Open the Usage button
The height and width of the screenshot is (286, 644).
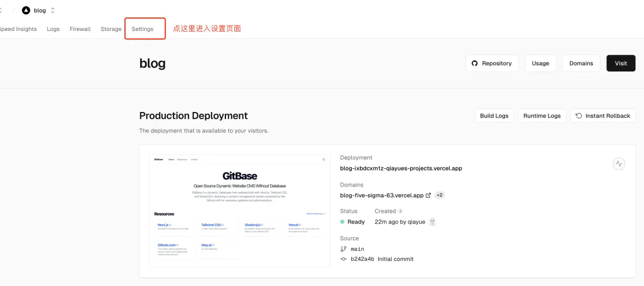(x=540, y=63)
